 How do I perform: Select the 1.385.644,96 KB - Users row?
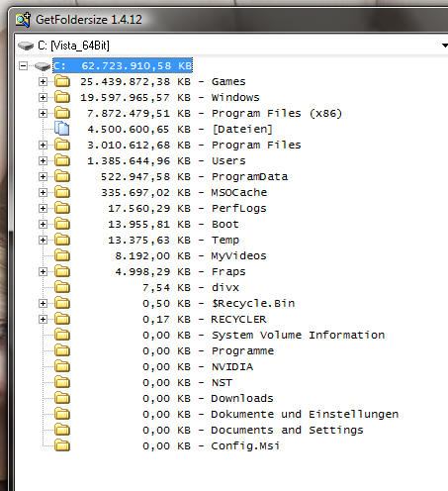pos(166,160)
